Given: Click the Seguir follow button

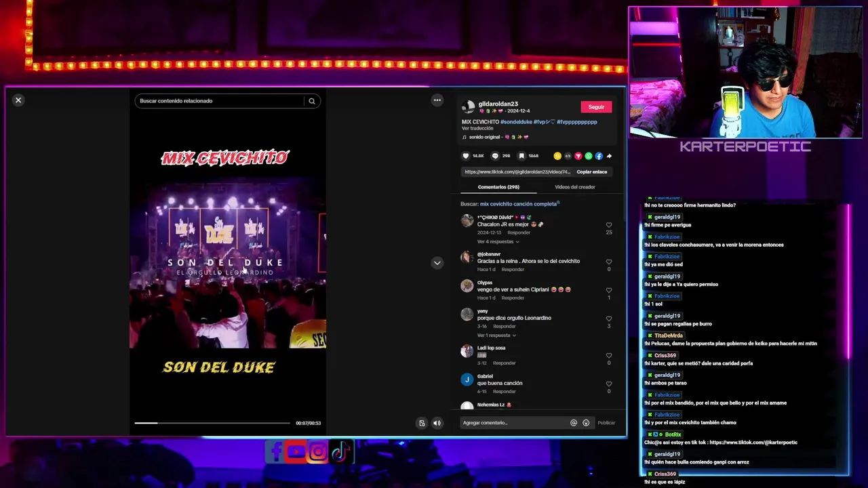Looking at the screenshot, I should click(596, 107).
